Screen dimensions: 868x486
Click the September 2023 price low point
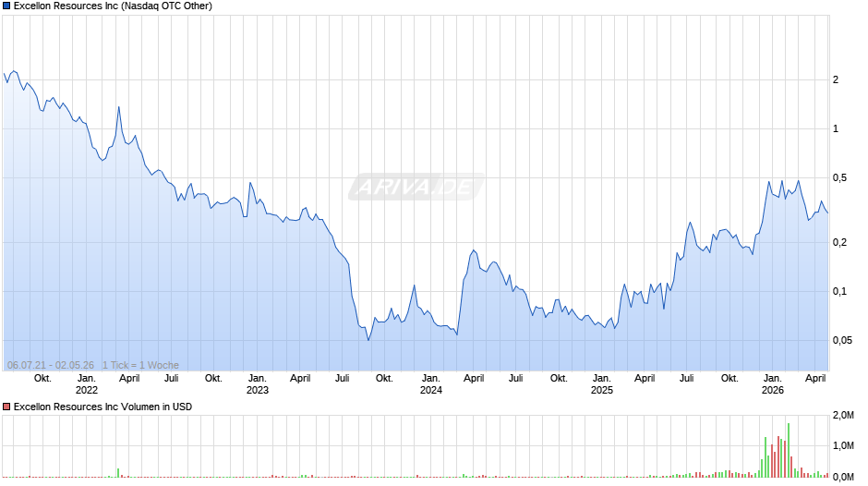tap(368, 340)
